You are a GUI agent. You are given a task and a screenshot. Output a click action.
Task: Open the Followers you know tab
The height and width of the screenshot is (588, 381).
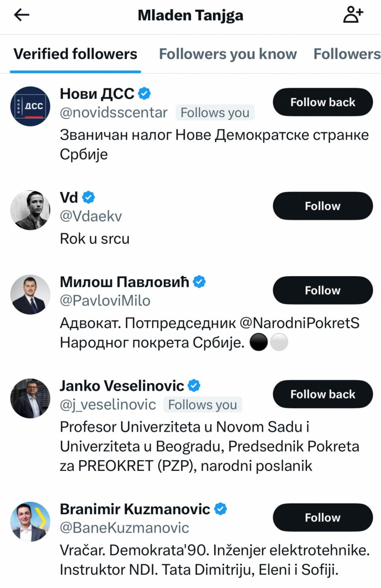pyautogui.click(x=228, y=54)
